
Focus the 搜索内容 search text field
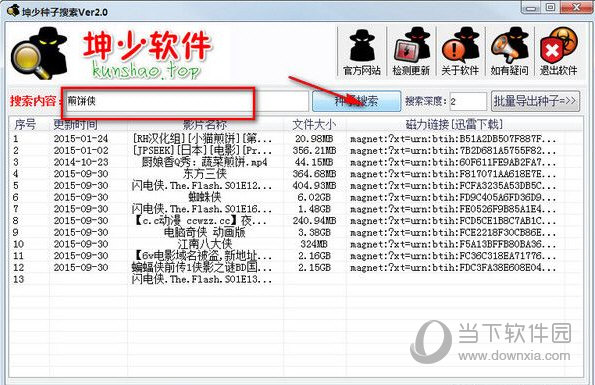coord(187,101)
